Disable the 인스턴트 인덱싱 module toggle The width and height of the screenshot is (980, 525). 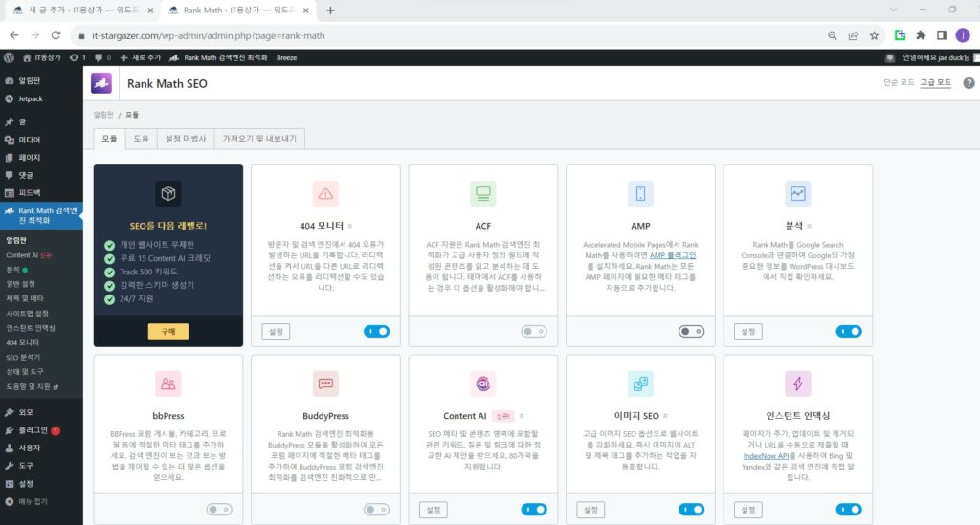[x=849, y=510]
